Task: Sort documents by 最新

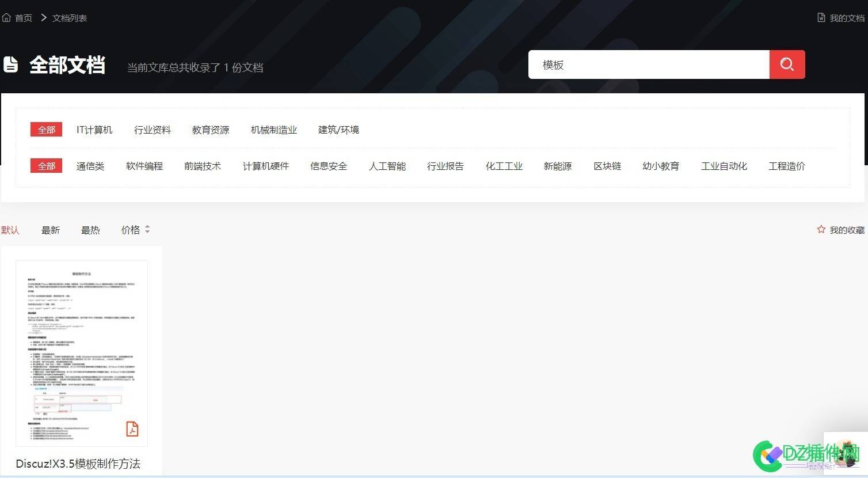Action: tap(51, 229)
